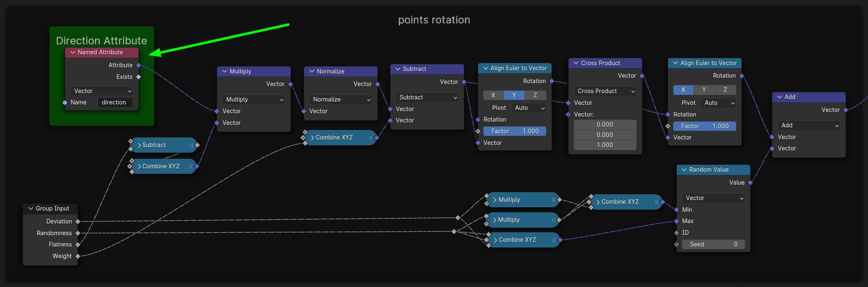Edit Cross Product third vector value 1.000
The width and height of the screenshot is (868, 287).
(x=605, y=145)
